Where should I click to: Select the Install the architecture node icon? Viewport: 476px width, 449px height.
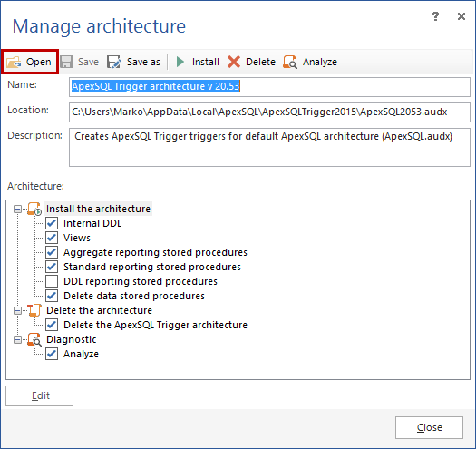coord(34,209)
